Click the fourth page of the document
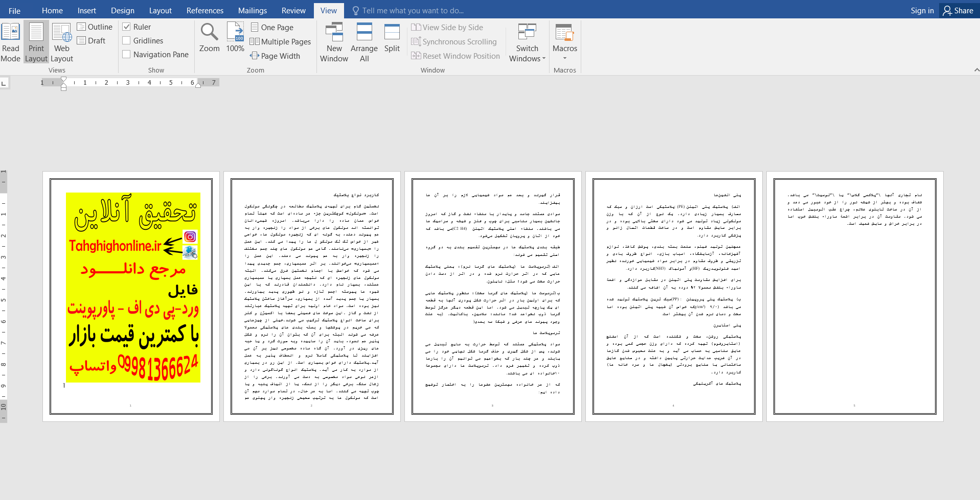 674,296
